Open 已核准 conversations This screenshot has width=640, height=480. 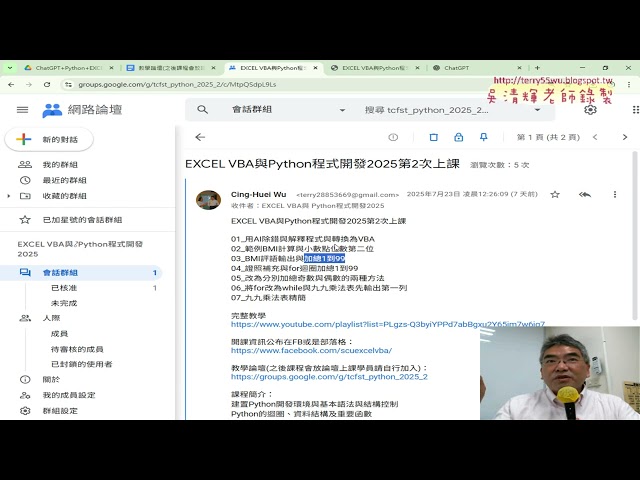(64, 288)
